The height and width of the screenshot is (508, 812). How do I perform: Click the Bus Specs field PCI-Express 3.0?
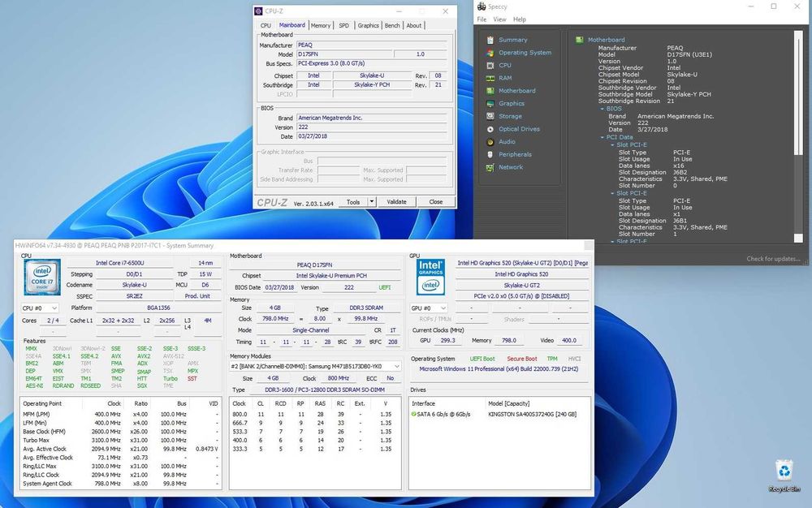tap(371, 63)
